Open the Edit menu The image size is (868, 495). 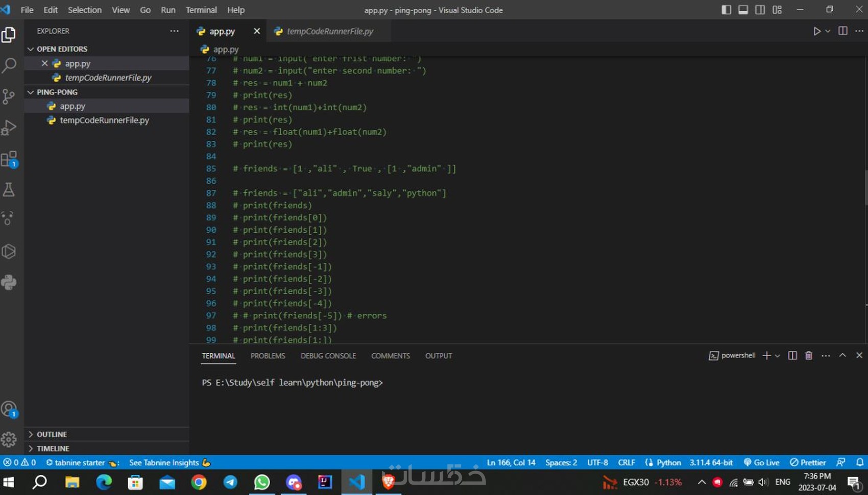pyautogui.click(x=51, y=10)
